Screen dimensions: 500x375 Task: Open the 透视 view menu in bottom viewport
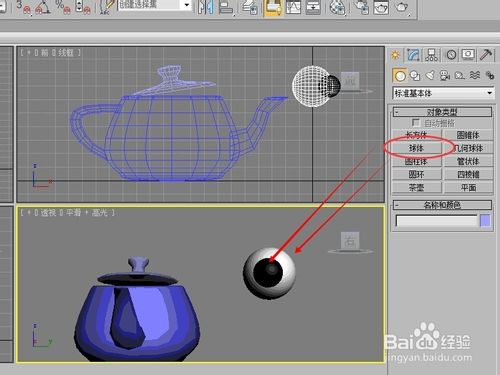tap(49, 213)
